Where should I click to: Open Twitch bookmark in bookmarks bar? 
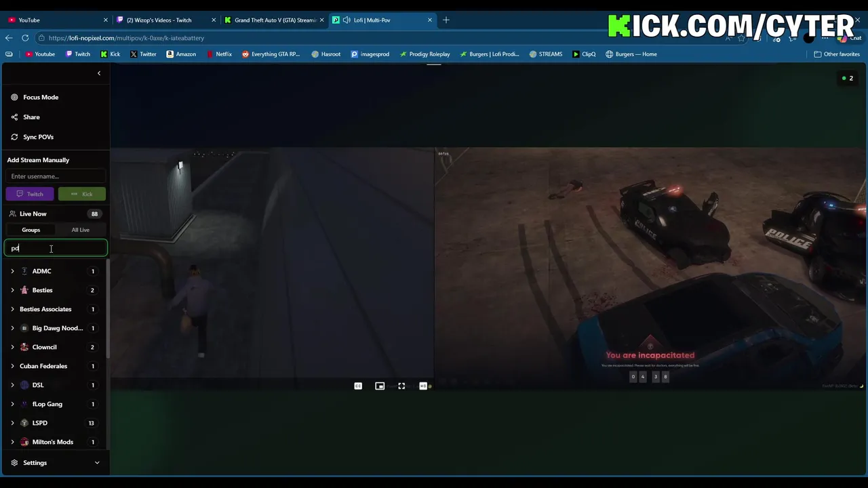click(x=78, y=54)
